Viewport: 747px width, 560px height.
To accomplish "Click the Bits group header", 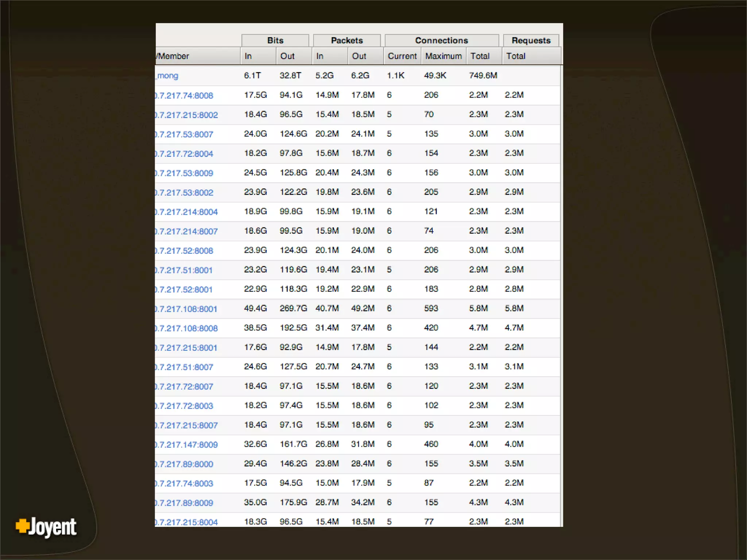I will tap(275, 40).
